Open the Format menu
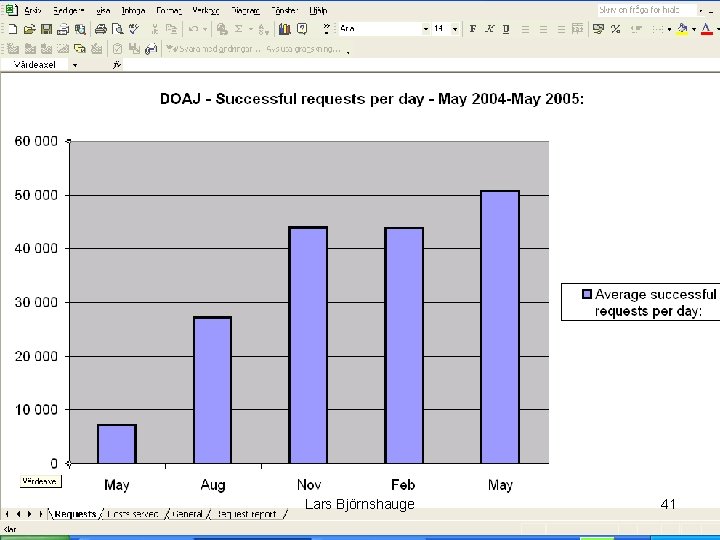Viewport: 720px width, 540px height. 169,10
